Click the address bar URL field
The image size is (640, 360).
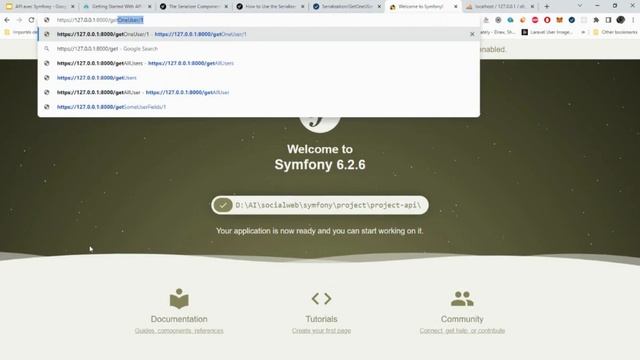[x=259, y=20]
